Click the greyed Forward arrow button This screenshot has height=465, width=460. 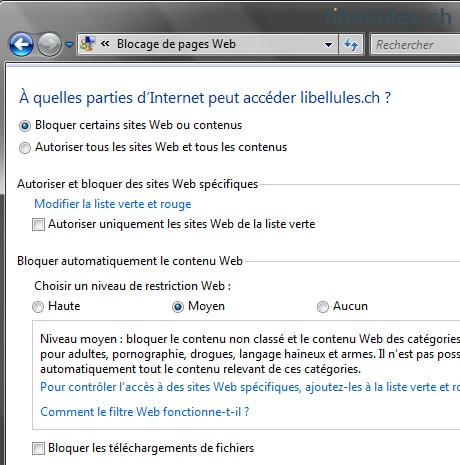click(x=49, y=44)
